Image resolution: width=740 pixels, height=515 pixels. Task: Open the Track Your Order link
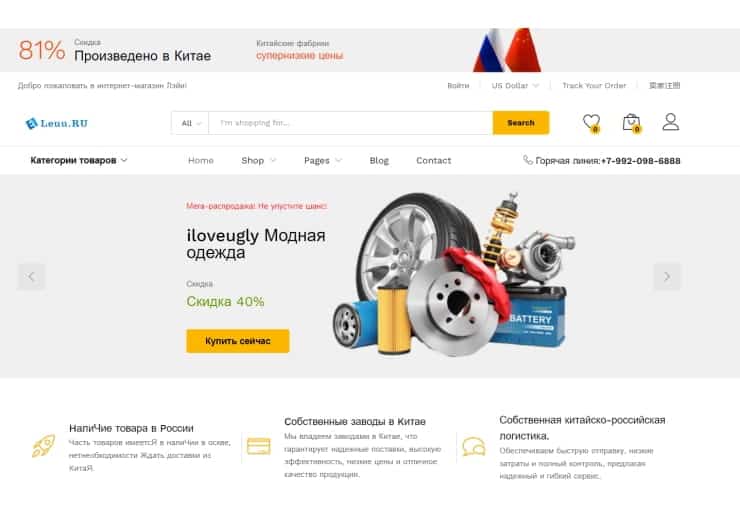tap(594, 85)
